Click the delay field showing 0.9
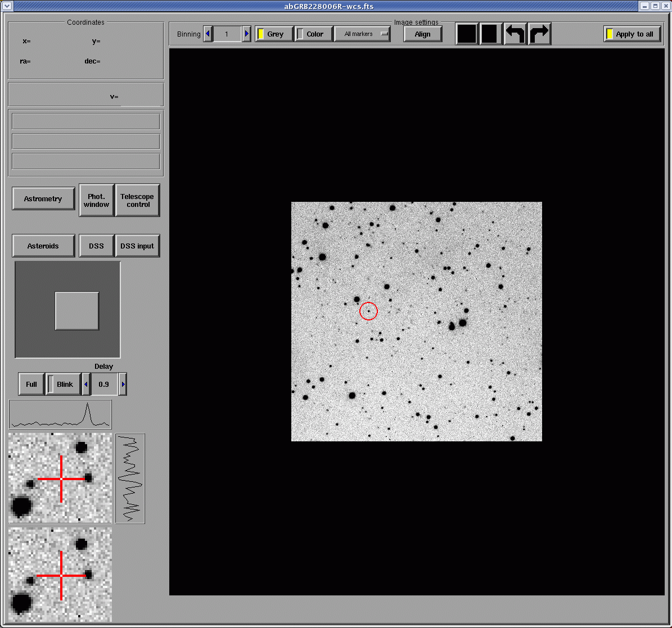672x628 pixels. pyautogui.click(x=104, y=384)
